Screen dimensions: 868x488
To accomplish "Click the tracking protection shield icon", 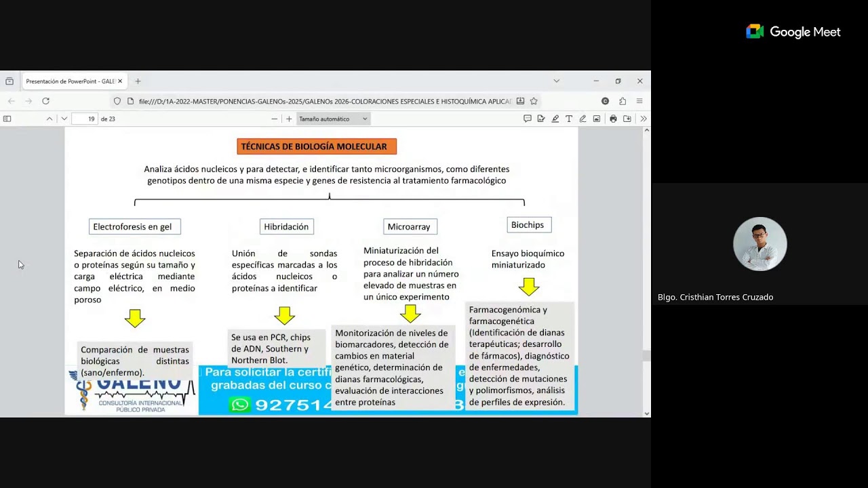I will [117, 101].
